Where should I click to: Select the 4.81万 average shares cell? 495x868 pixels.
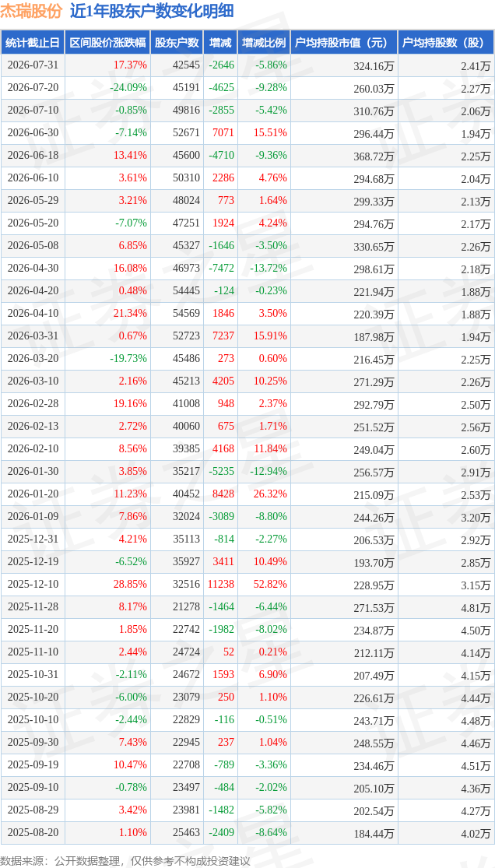click(x=477, y=607)
